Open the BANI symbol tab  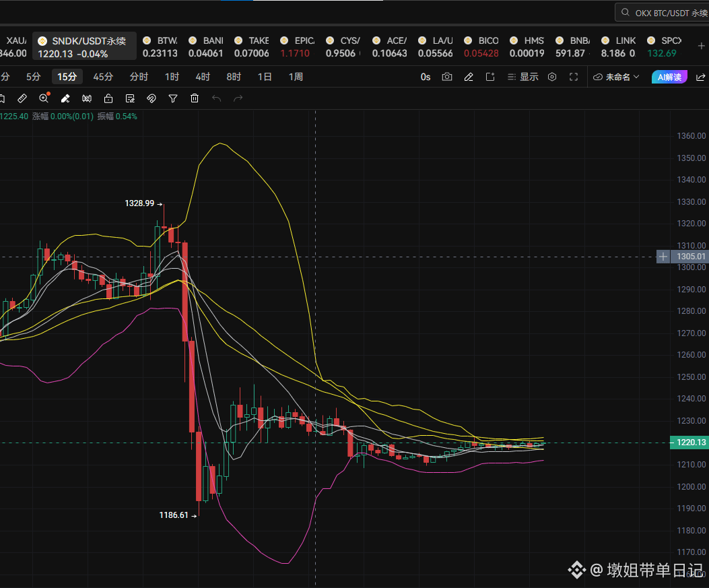coord(206,46)
